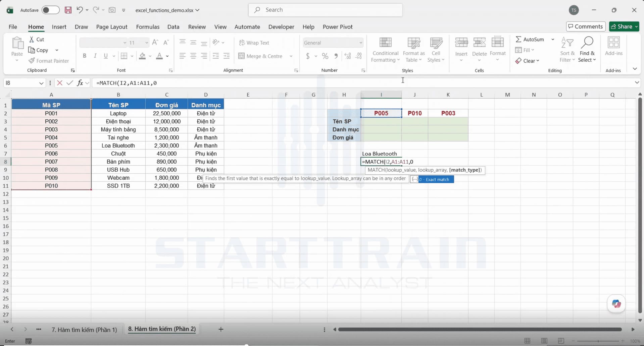Click the horizontal scrollbar at the bottom

click(480, 330)
